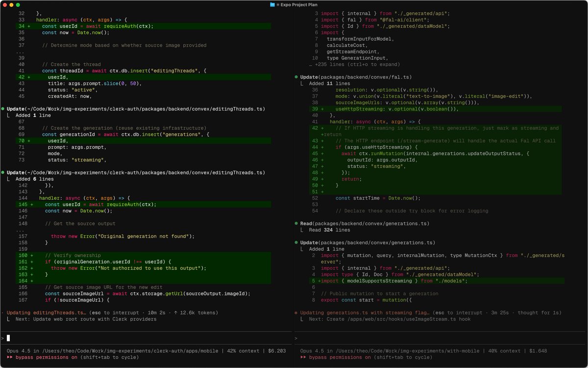This screenshot has width=588, height=368.
Task: Expand the hidden +235 lines section
Action: click(354, 64)
